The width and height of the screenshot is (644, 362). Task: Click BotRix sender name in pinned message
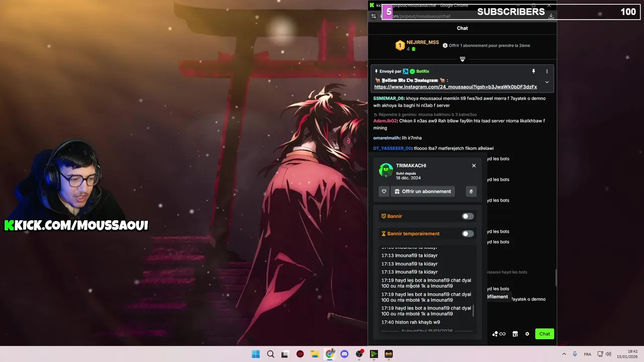[423, 71]
